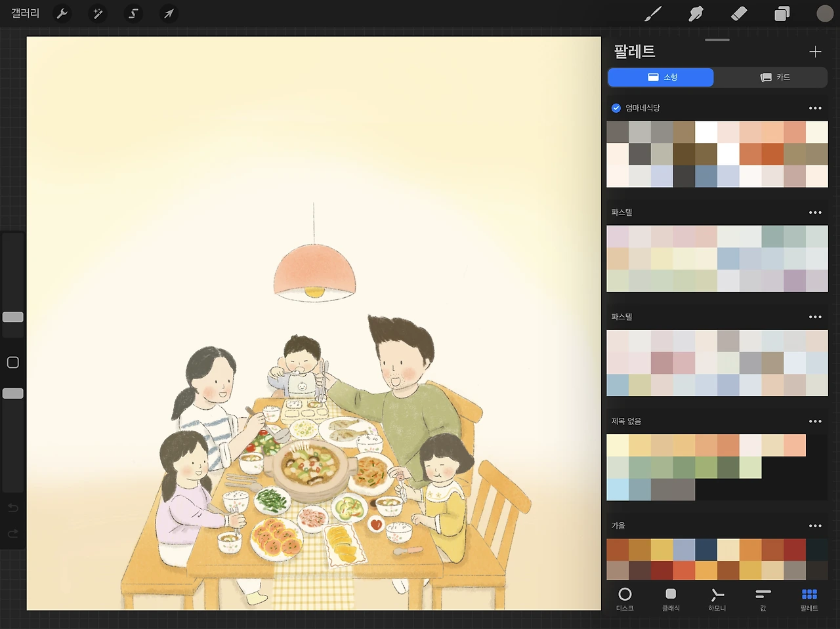Screen dimensions: 840x629
Task: Tap the active color circle
Action: [825, 13]
